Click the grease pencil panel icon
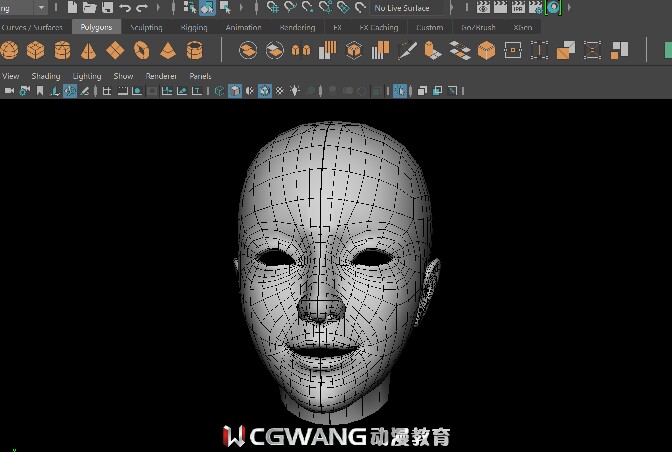Screen dimensions: 672x452 pos(84,91)
